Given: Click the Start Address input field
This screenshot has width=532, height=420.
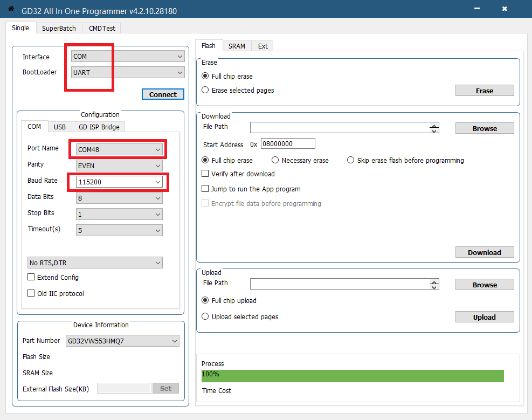Looking at the screenshot, I should (288, 144).
